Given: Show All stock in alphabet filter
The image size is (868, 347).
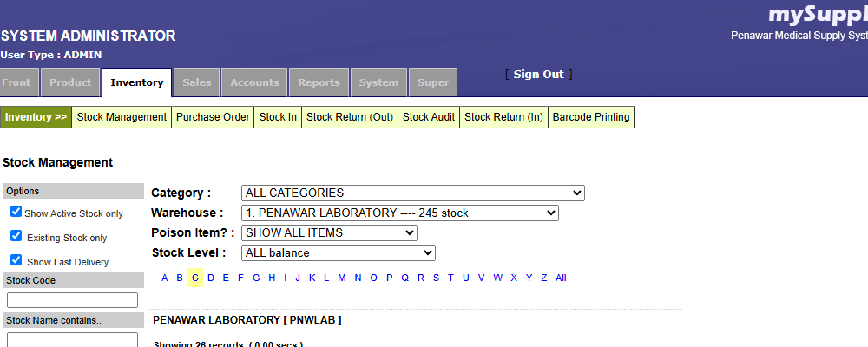Looking at the screenshot, I should 561,278.
